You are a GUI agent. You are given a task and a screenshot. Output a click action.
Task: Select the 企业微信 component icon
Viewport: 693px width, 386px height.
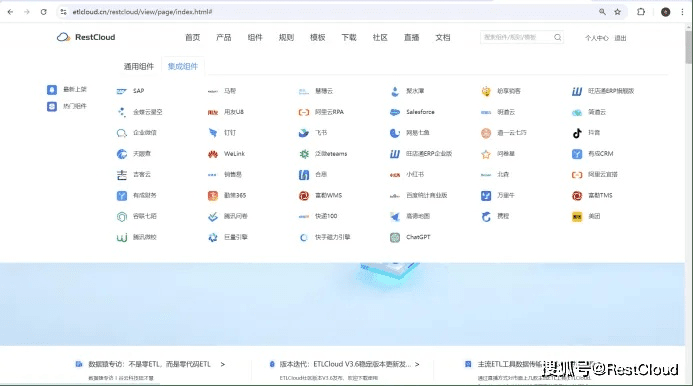click(122, 133)
